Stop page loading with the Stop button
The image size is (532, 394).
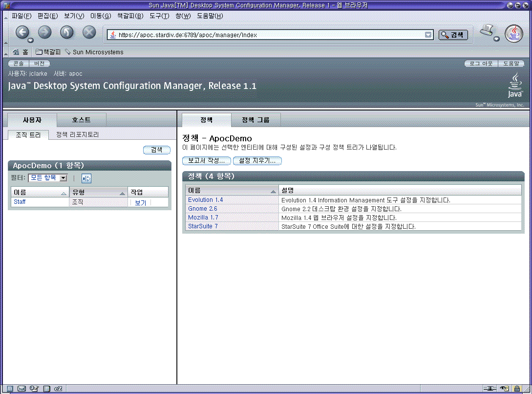tap(89, 33)
